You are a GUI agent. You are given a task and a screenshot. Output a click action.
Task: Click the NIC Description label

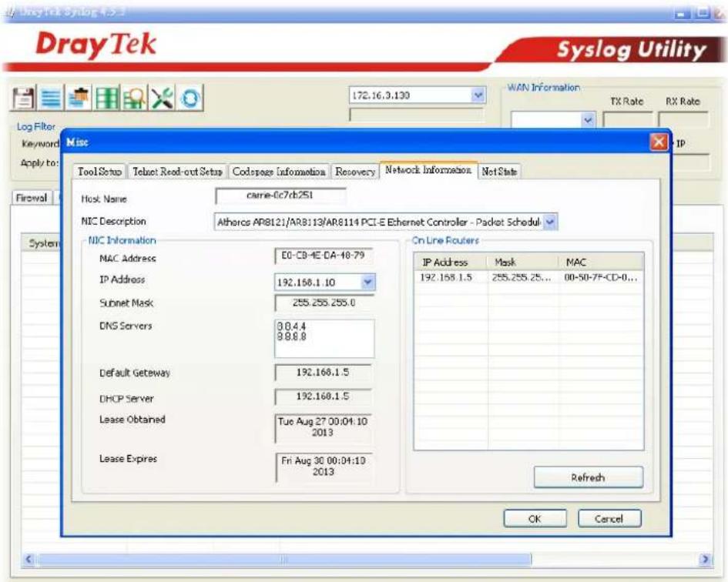(114, 222)
